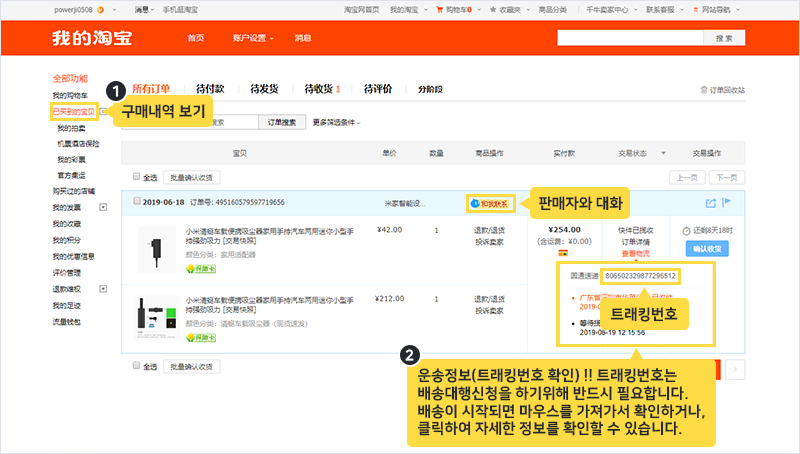The height and width of the screenshot is (454, 800).
Task: Click the 下一页 next page button
Action: [727, 178]
